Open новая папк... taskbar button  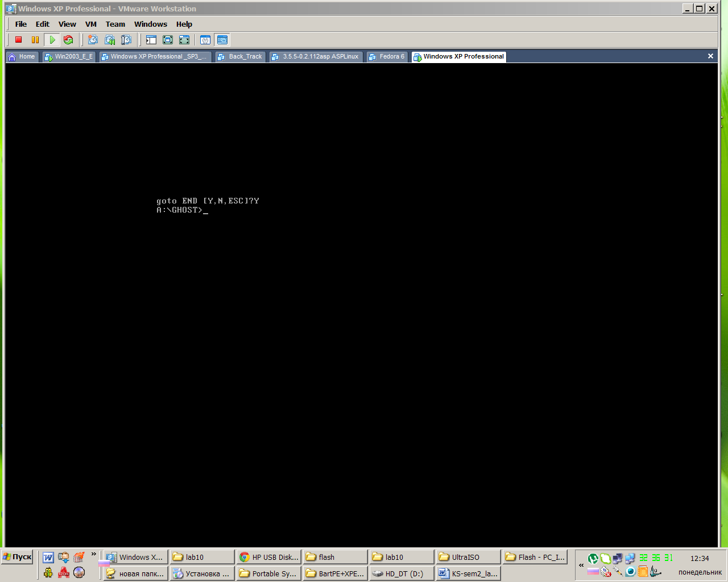[136, 573]
